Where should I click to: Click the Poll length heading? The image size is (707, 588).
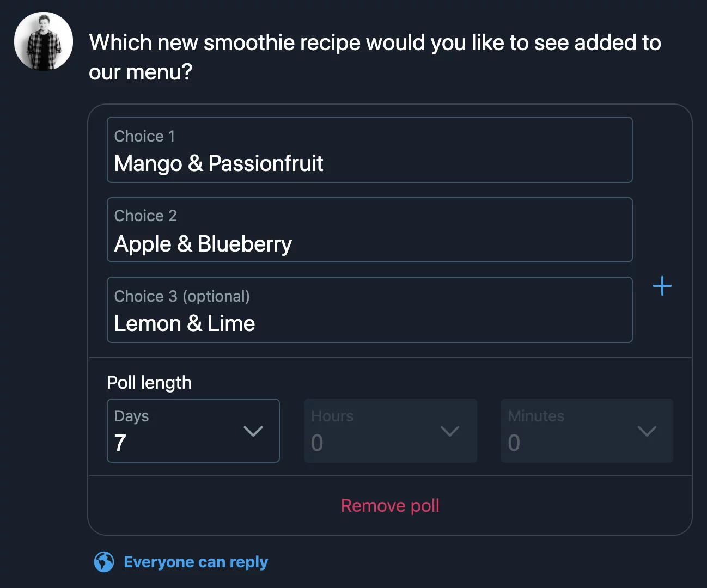[149, 383]
